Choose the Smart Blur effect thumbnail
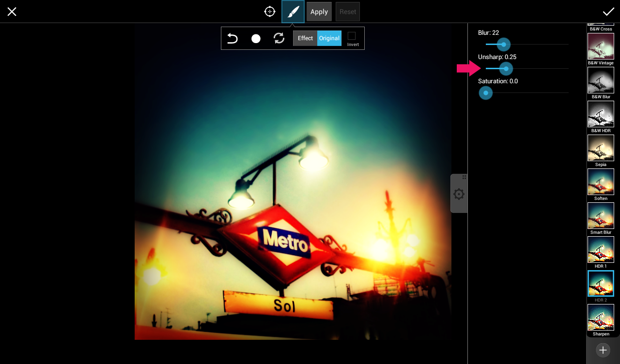Screen dimensions: 620x364 (x=601, y=216)
